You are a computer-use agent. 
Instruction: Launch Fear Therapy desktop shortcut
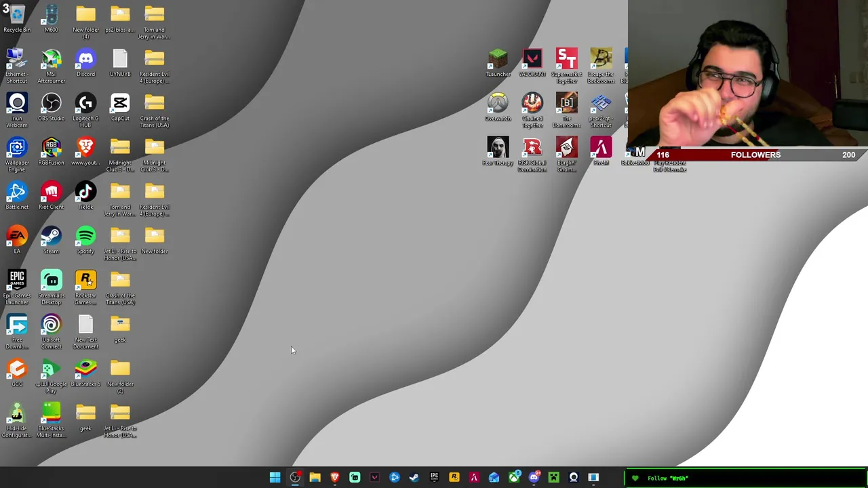tap(498, 151)
